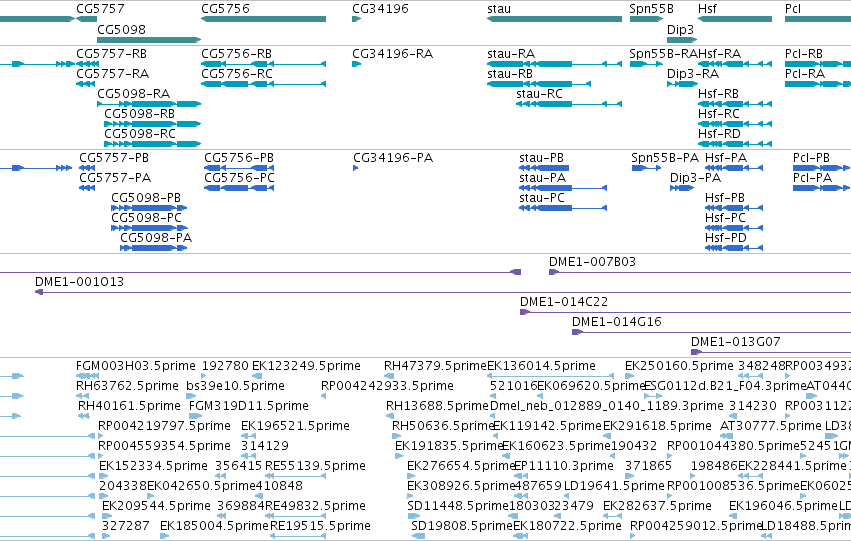Screen dimensions: 851x541
Task: Click transcript CG5756-RC
Action: coord(236,74)
